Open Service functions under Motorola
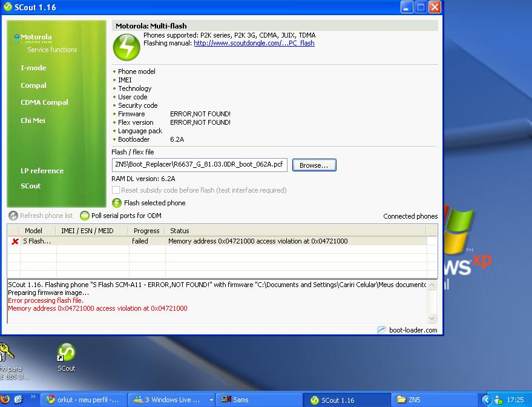 52,50
